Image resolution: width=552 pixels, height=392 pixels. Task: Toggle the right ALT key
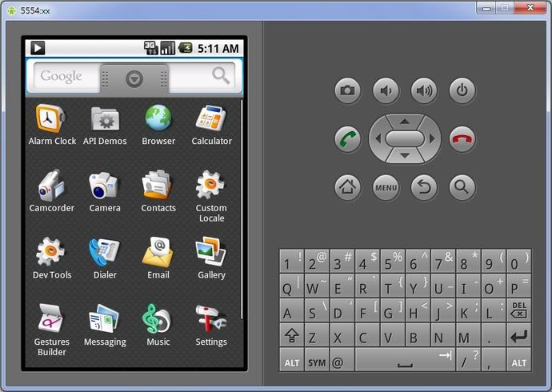(519, 360)
